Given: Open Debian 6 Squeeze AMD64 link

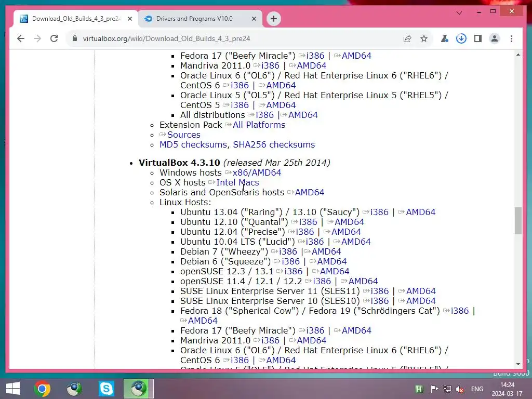Looking at the screenshot, I should click(x=332, y=261).
